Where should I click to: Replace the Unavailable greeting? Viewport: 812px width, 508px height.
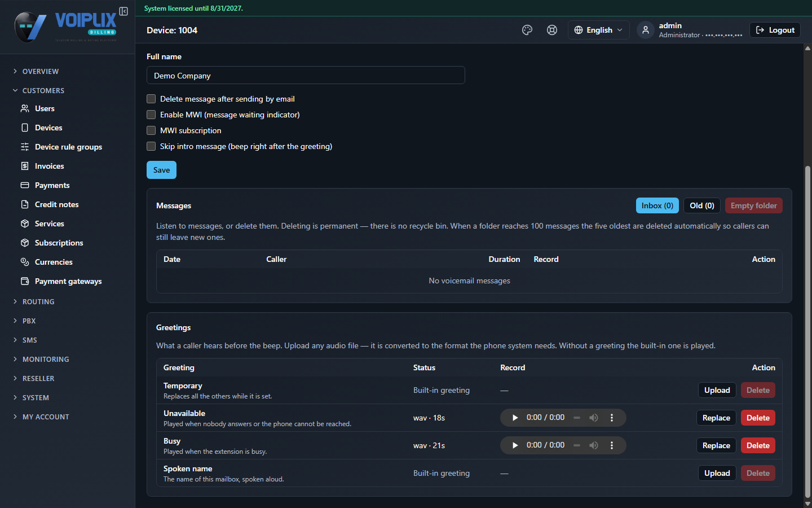pyautogui.click(x=716, y=418)
